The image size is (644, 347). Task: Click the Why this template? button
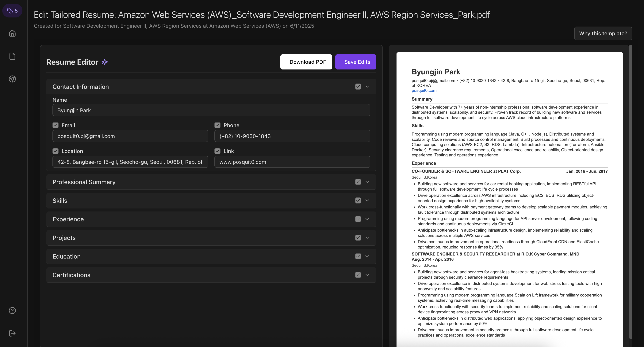(603, 33)
